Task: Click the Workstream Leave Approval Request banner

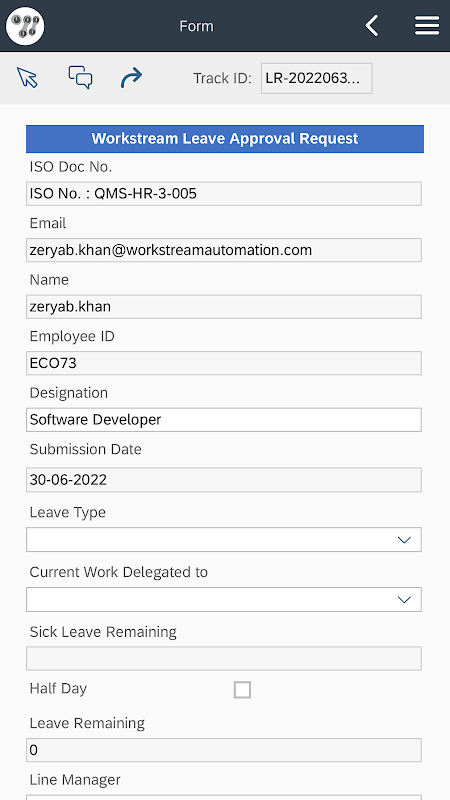Action: 225,139
